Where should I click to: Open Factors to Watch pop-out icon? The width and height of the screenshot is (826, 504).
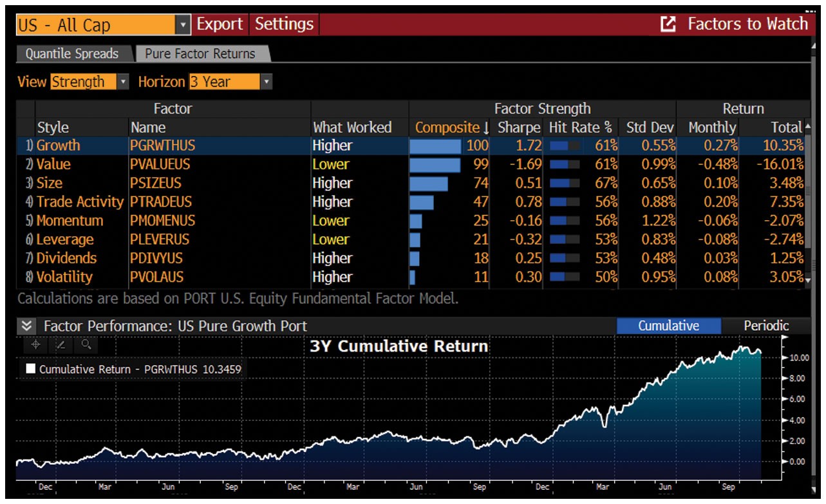(670, 24)
